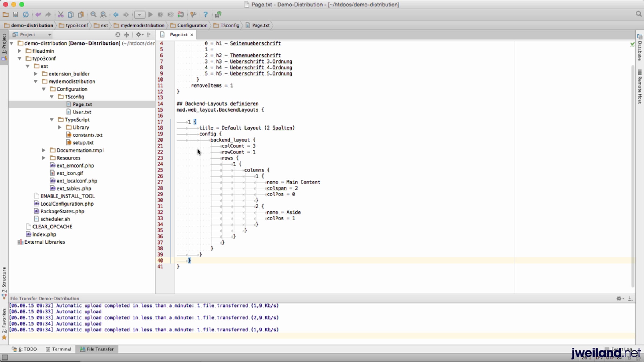The height and width of the screenshot is (362, 644).
Task: Close the Page.txt editor tab
Action: pos(192,35)
